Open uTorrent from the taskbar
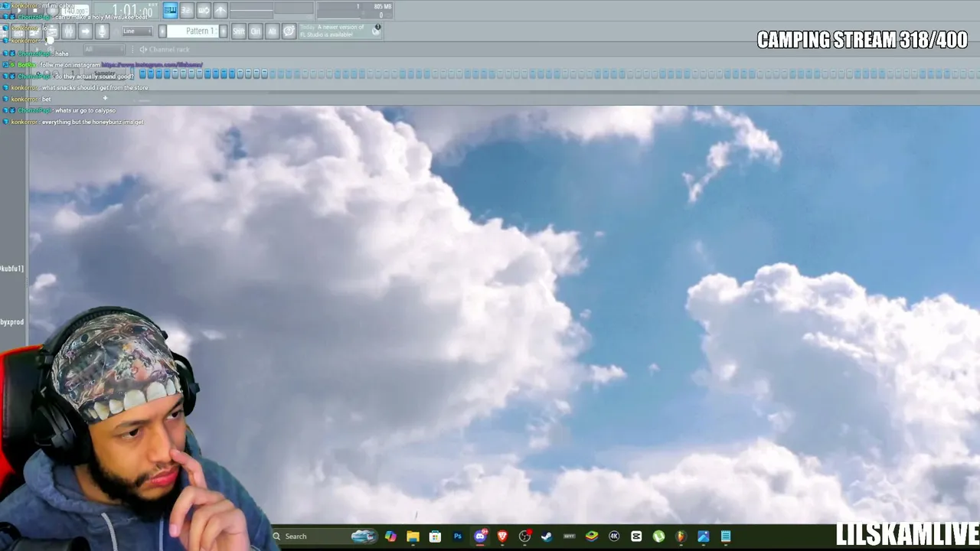 click(x=658, y=536)
